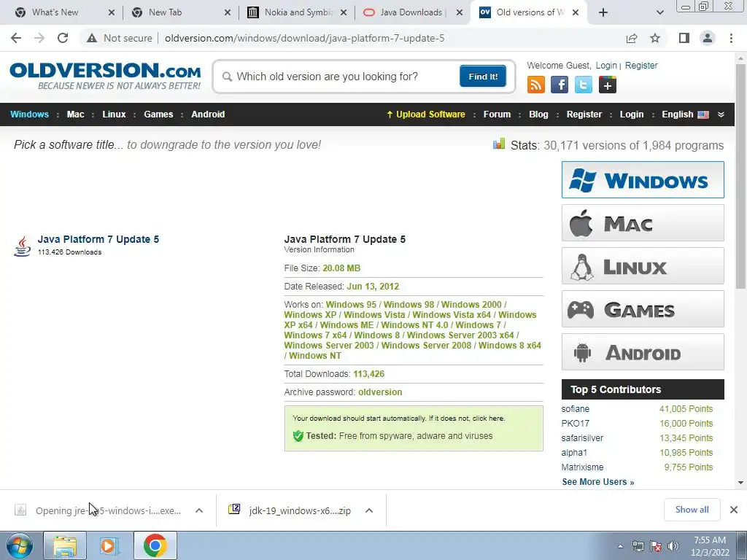Open the tab search dropdown arrow
This screenshot has width=747, height=560.
(x=659, y=12)
